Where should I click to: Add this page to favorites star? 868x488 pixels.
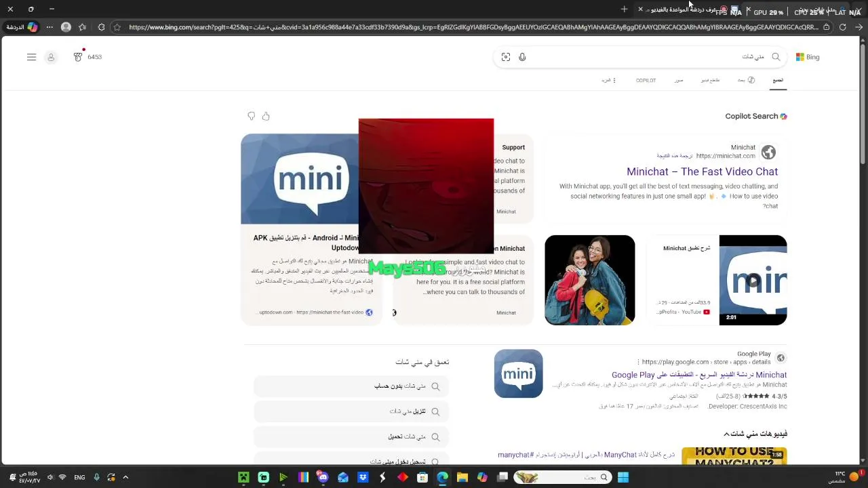(117, 27)
